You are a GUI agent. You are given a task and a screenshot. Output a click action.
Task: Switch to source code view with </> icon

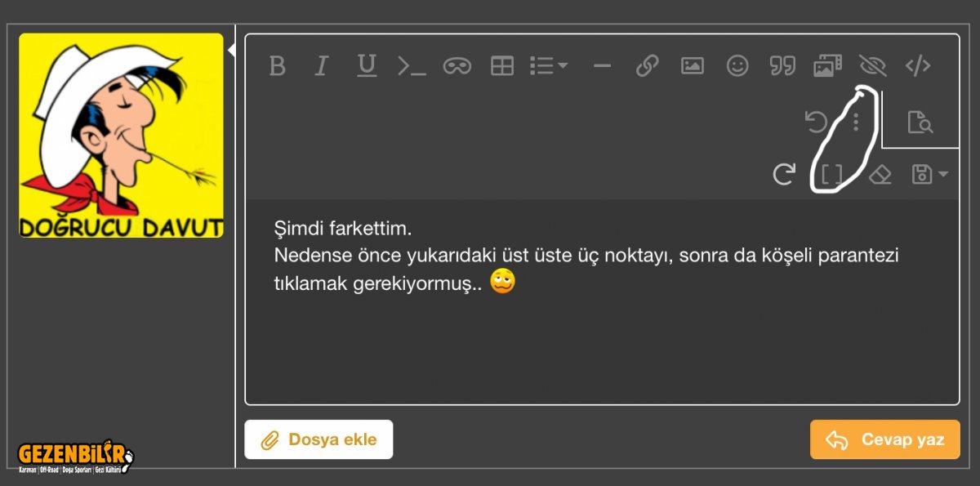[x=918, y=65]
